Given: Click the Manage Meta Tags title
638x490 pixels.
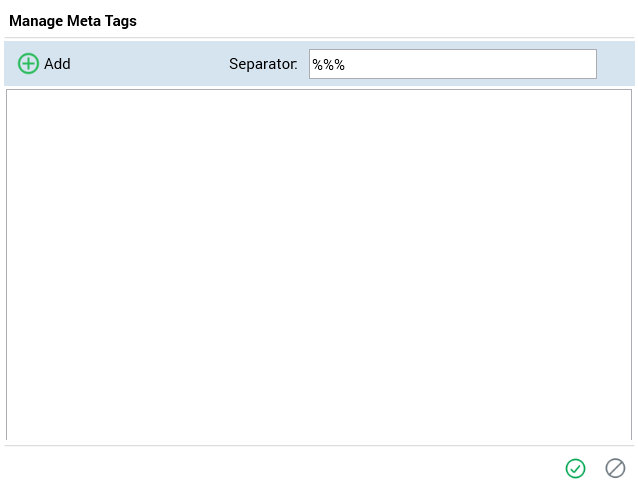Looking at the screenshot, I should click(73, 21).
